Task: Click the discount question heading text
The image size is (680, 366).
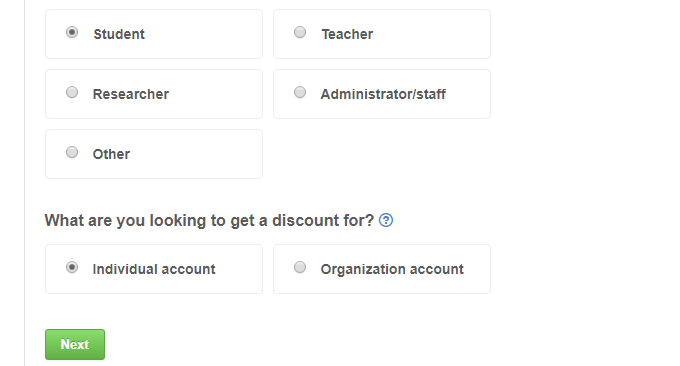Action: (209, 220)
